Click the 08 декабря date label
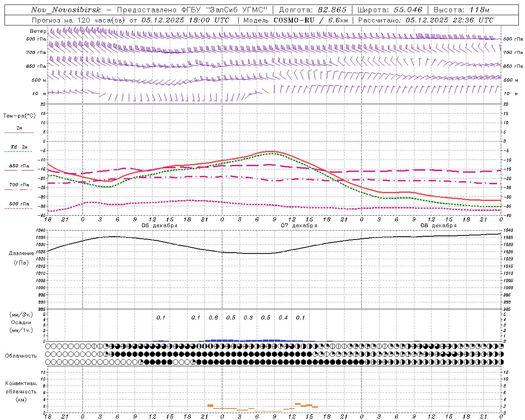Viewport: 525px width, 420px height. 438,226
